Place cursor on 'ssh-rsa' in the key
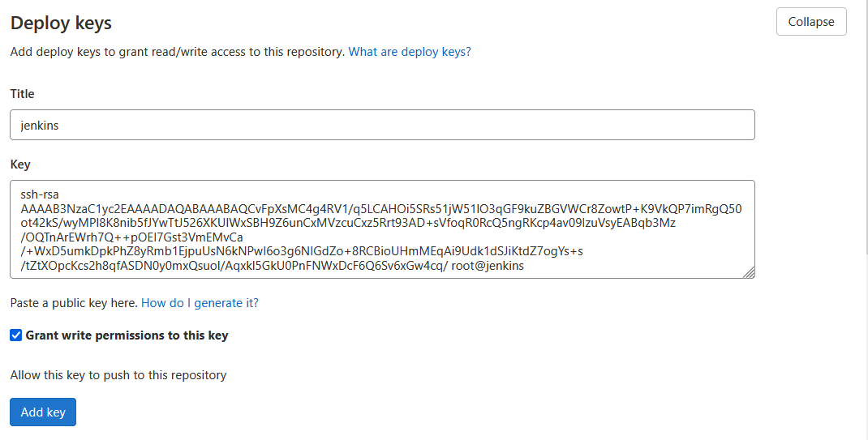Viewport: 868px width, 440px height. 40,194
